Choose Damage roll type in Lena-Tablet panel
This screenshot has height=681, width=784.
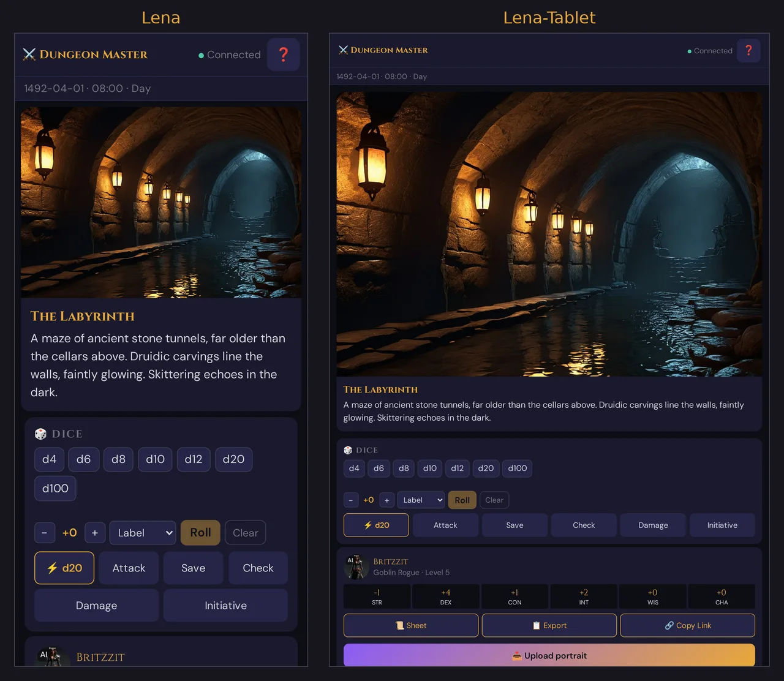point(653,525)
